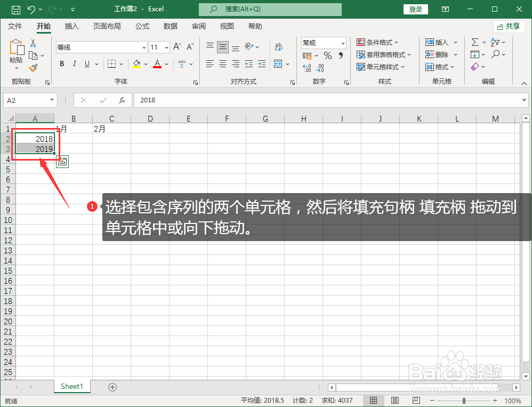
Task: Expand 单元格样式 cell styles menu
Action: (380, 67)
